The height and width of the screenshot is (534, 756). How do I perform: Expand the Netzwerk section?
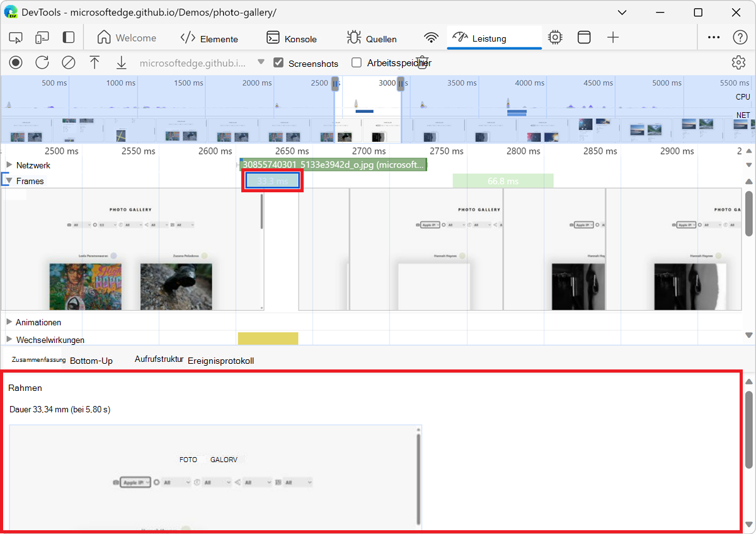point(8,165)
